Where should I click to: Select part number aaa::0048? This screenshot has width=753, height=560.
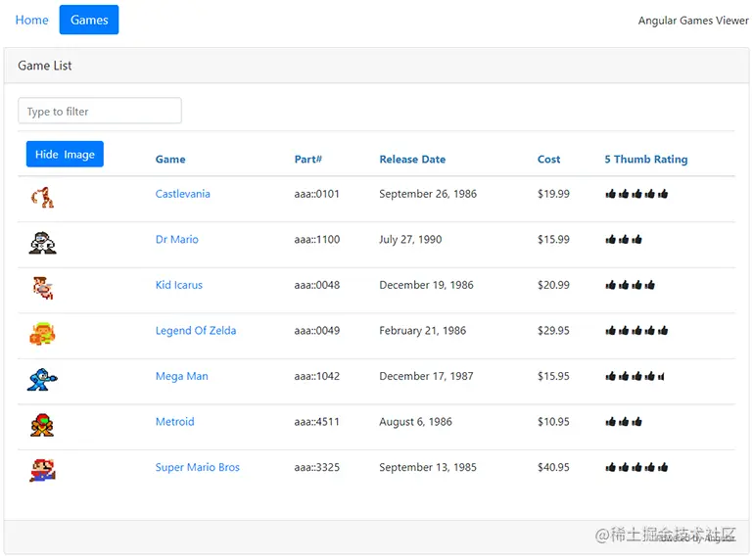(317, 285)
